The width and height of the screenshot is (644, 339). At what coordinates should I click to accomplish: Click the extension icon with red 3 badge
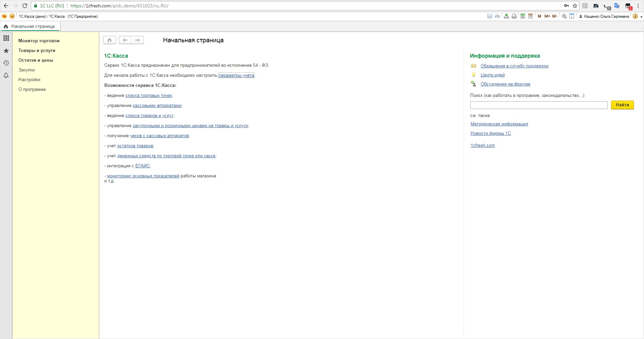(629, 6)
